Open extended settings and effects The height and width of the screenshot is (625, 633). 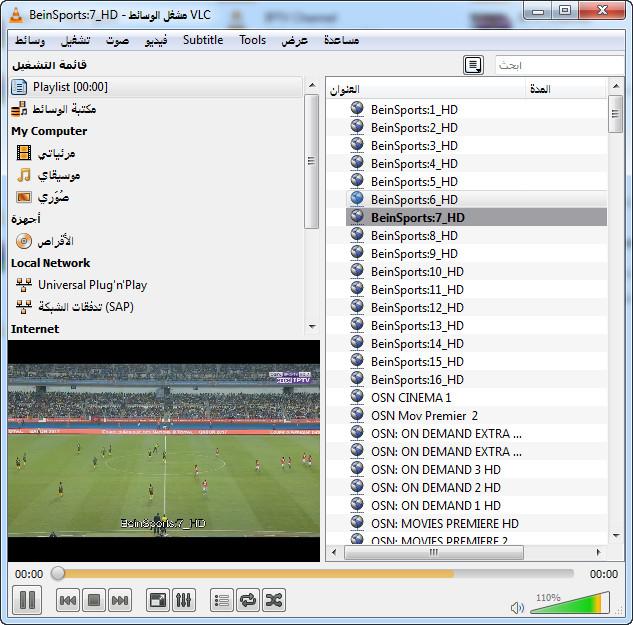[184, 600]
